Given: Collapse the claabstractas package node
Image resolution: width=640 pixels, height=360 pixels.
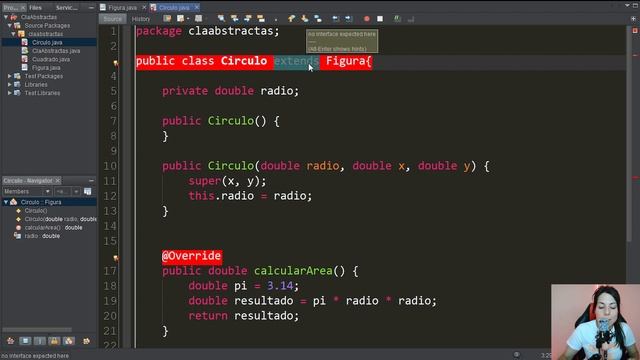Looking at the screenshot, I should point(13,34).
